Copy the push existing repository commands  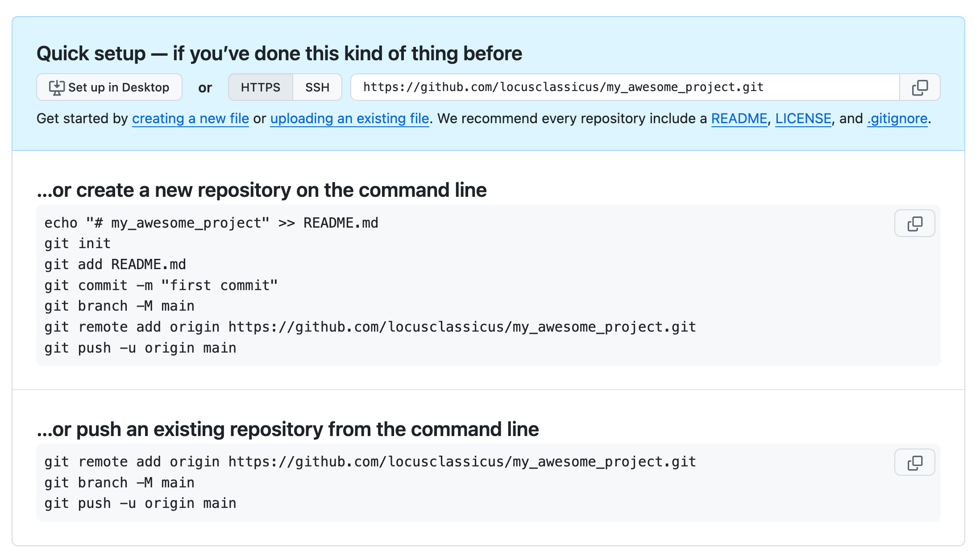click(914, 462)
